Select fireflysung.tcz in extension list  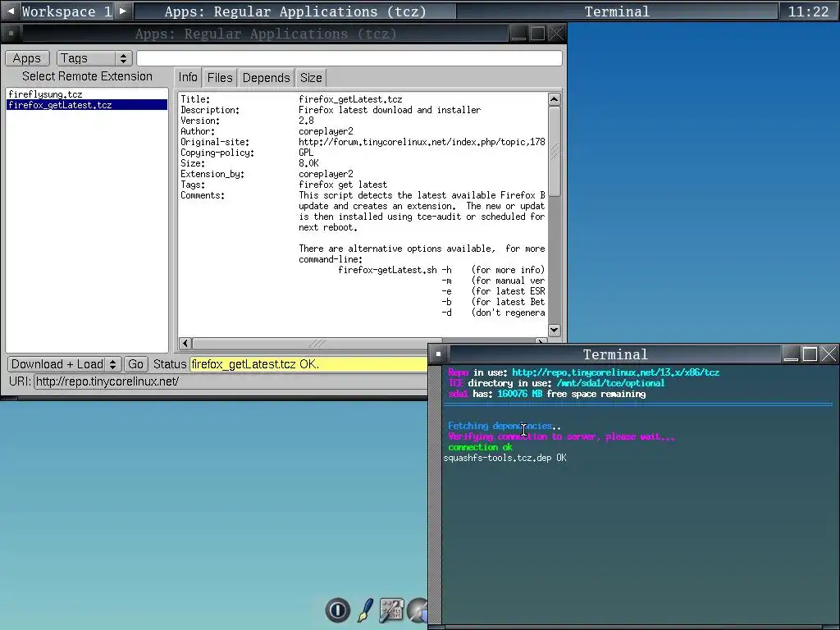(x=87, y=94)
